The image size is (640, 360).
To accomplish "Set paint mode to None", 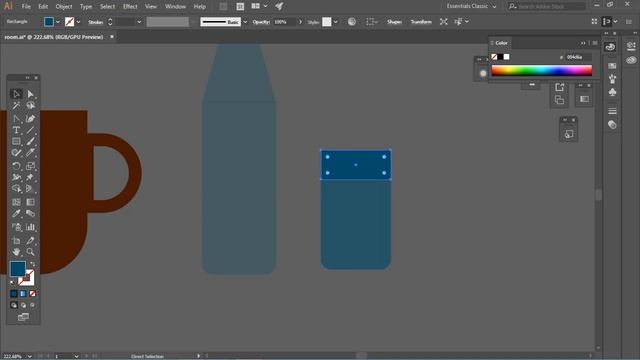I will coord(32,294).
